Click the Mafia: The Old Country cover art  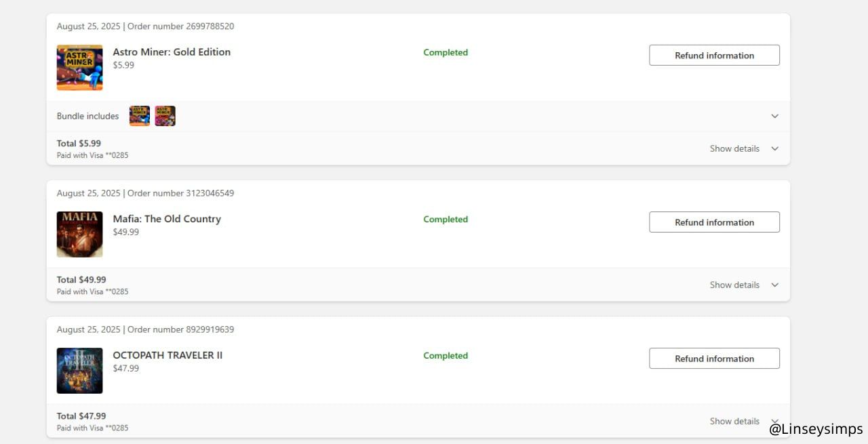tap(79, 235)
